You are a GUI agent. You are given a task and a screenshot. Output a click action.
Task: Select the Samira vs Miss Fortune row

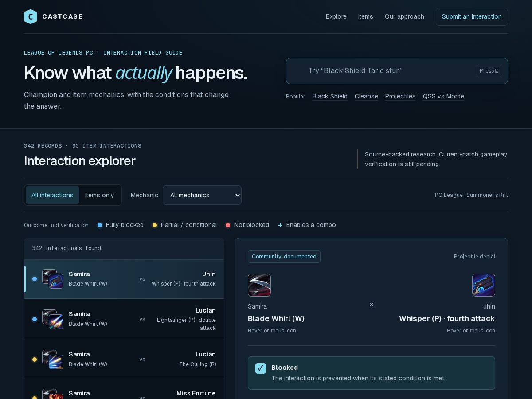coord(124,389)
